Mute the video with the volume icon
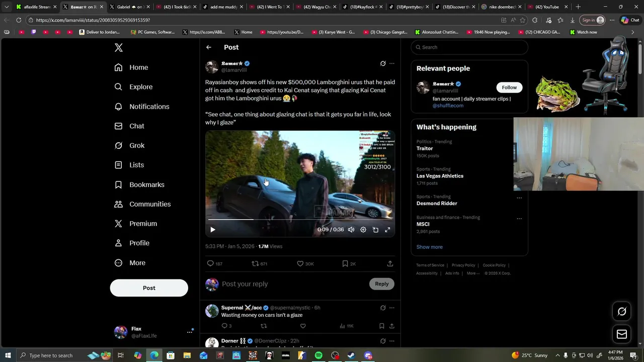This screenshot has height=362, width=644. tap(351, 230)
